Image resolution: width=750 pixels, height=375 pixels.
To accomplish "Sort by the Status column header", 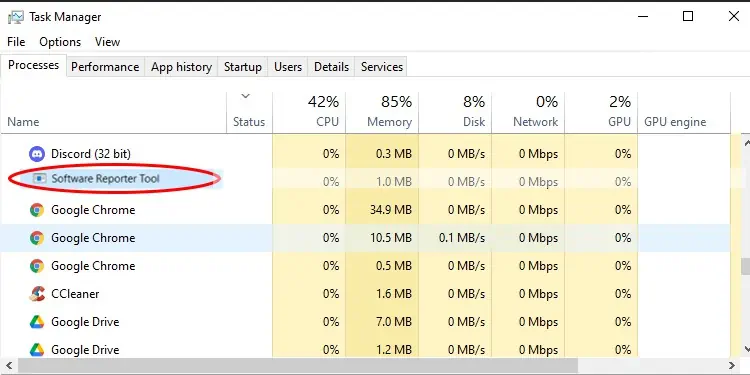I will pyautogui.click(x=249, y=113).
